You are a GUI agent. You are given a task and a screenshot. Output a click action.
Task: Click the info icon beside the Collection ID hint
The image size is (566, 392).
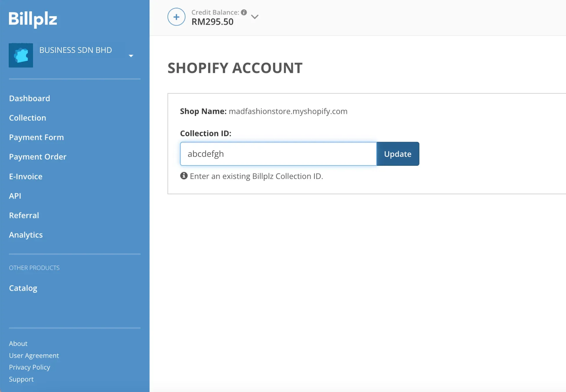coord(184,176)
